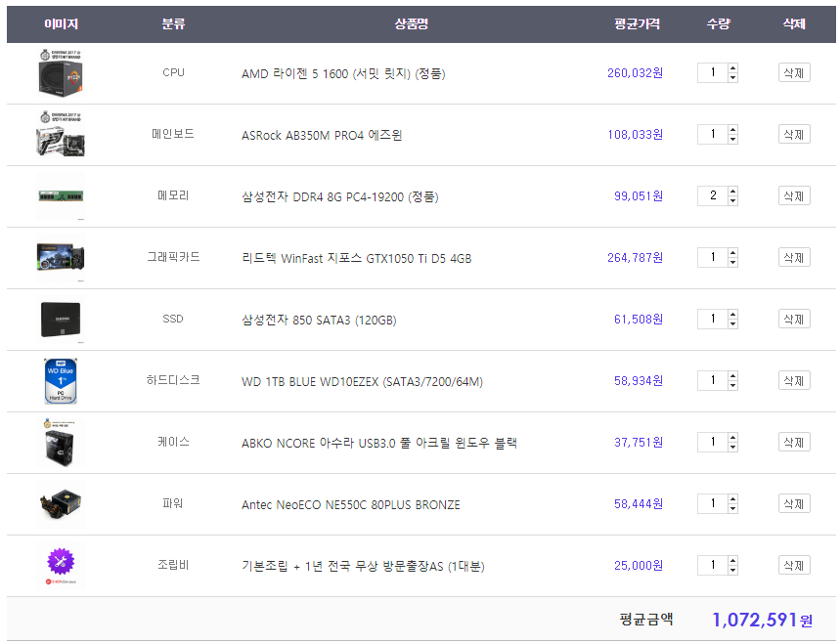Image resolution: width=840 pixels, height=644 pixels.
Task: Click the 삭제 button for the CPU
Action: [x=794, y=73]
